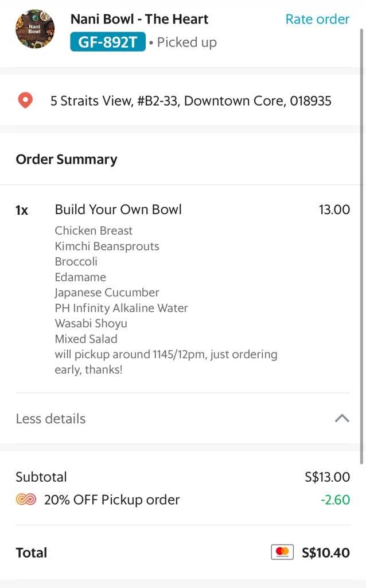366x588 pixels.
Task: Collapse details with the chevron arrow
Action: (x=342, y=419)
